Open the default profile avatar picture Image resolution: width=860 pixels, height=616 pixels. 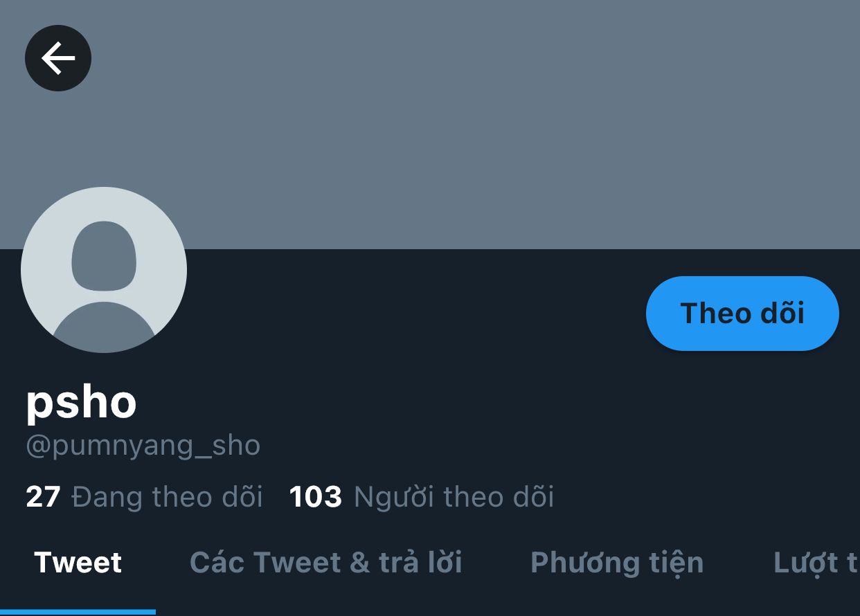pyautogui.click(x=104, y=270)
